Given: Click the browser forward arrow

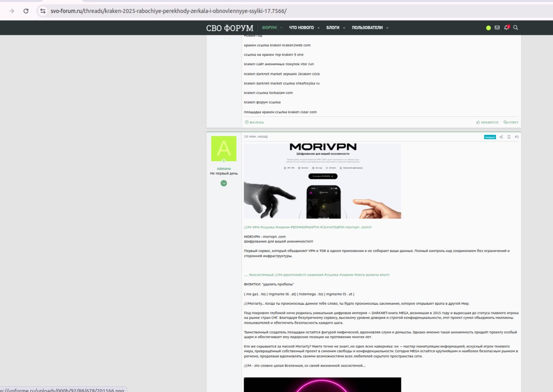Looking at the screenshot, I should click(12, 11).
